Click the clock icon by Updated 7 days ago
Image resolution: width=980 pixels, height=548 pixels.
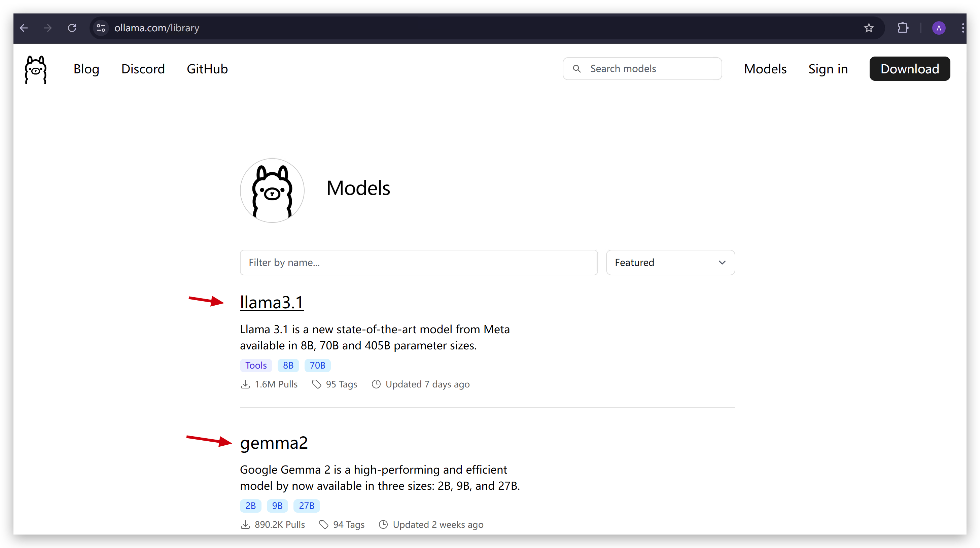click(376, 384)
